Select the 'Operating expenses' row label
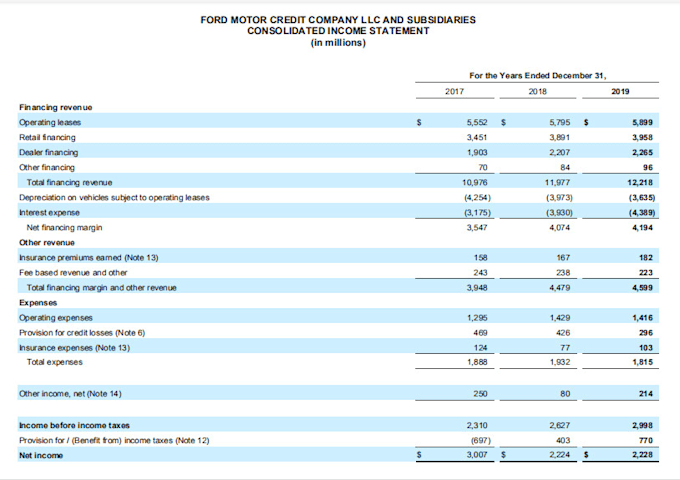 56,318
